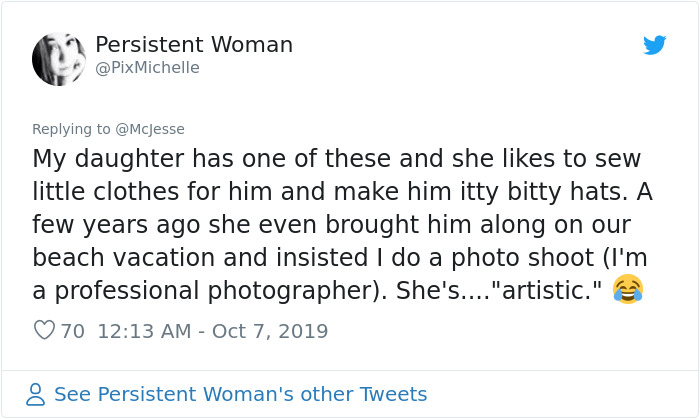The height and width of the screenshot is (419, 700).
Task: Click the crying-laughing emoji in tweet
Action: tap(627, 290)
